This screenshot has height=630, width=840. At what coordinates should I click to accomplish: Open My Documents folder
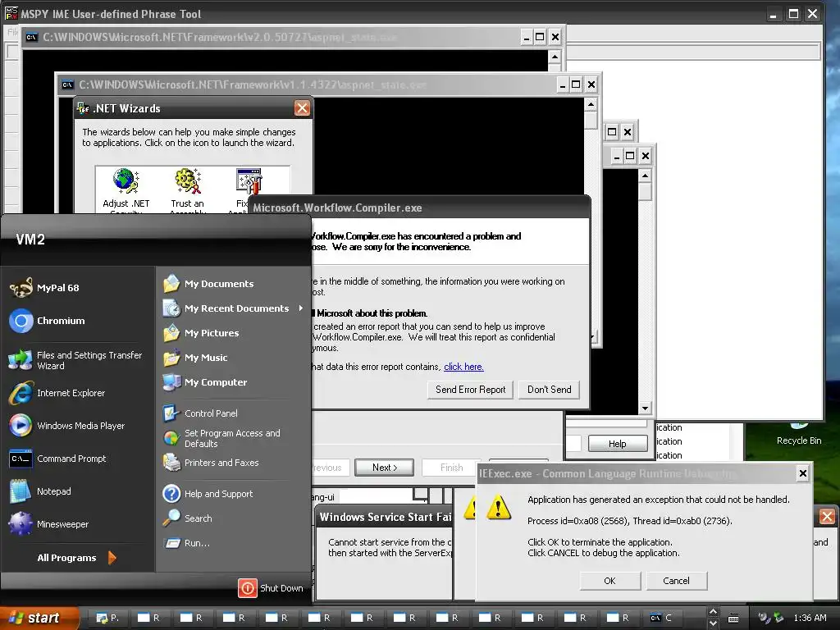click(x=208, y=284)
